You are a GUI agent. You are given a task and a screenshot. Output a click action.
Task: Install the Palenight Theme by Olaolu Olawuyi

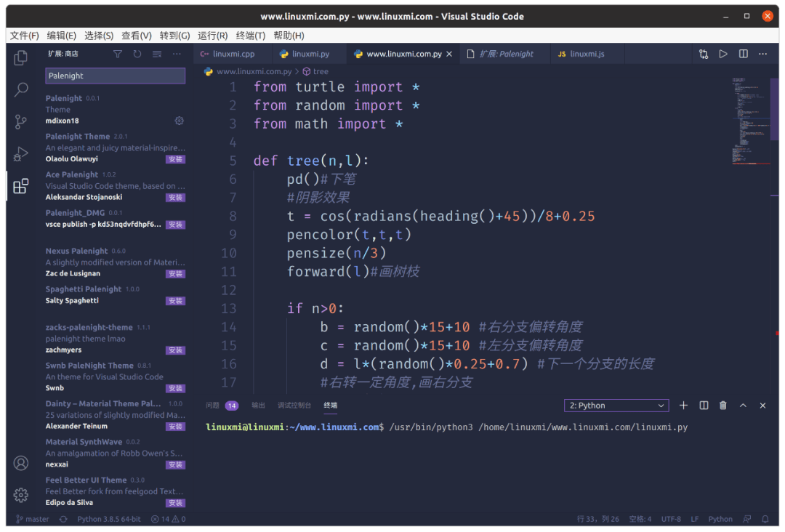176,159
